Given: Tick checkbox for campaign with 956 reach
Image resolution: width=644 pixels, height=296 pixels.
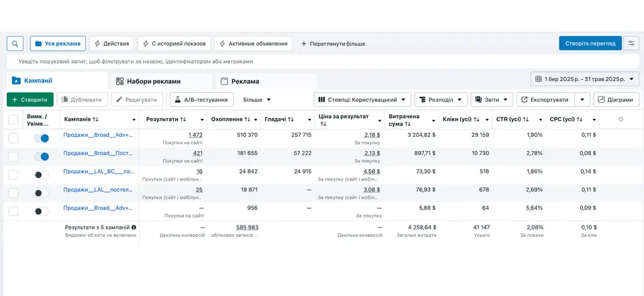Looking at the screenshot, I should click(13, 211).
